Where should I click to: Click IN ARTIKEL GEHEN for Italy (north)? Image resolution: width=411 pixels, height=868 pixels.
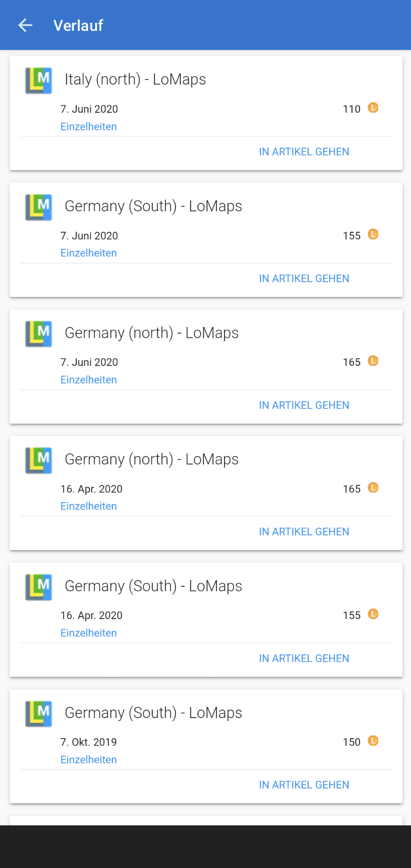(x=304, y=152)
